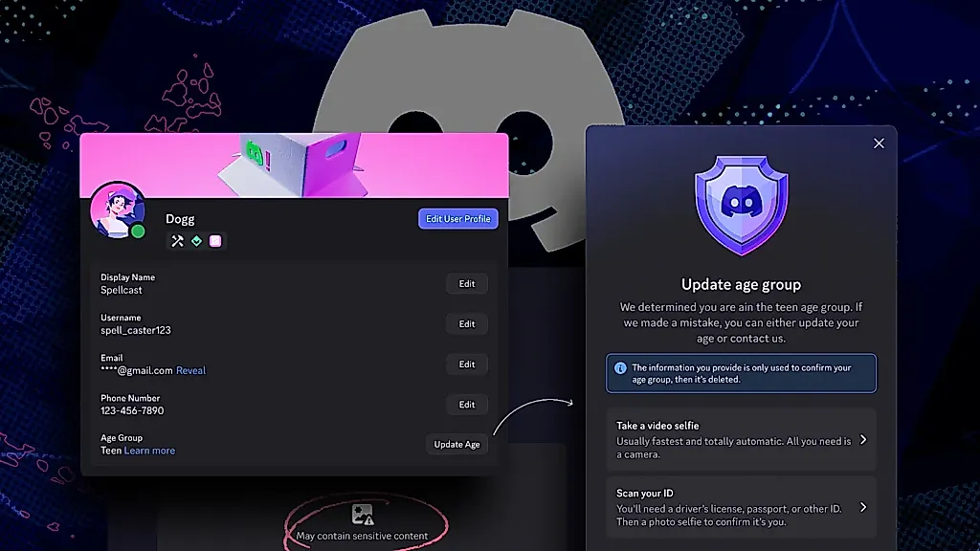Edit the Username spell_caster123
This screenshot has width=980, height=551.
point(467,324)
